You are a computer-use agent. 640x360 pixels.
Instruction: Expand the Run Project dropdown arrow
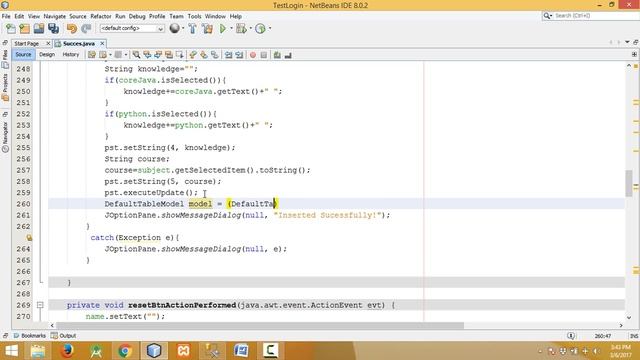pyautogui.click(x=231, y=29)
